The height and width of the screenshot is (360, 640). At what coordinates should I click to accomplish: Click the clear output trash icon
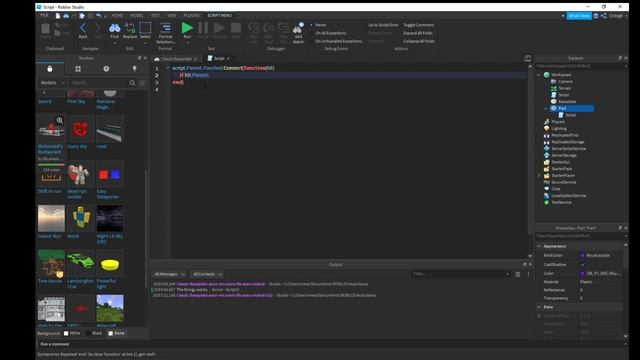pyautogui.click(x=518, y=274)
